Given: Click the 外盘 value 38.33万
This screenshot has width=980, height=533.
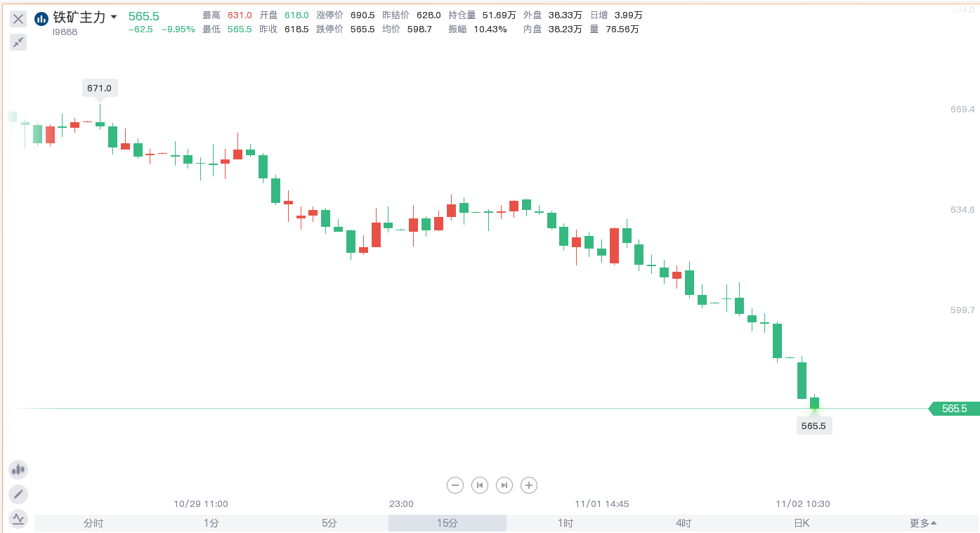Looking at the screenshot, I should tap(566, 15).
